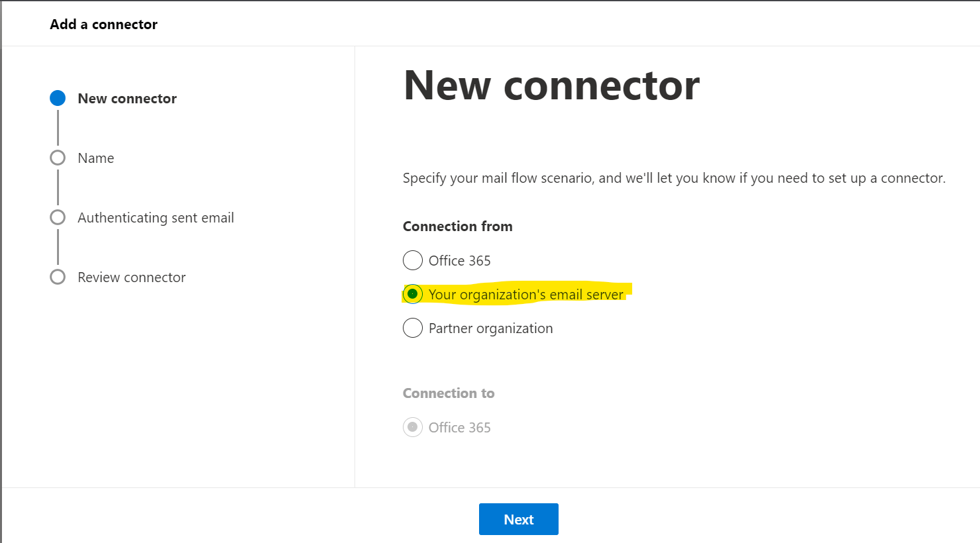Click the Partner organization option label text

click(490, 328)
